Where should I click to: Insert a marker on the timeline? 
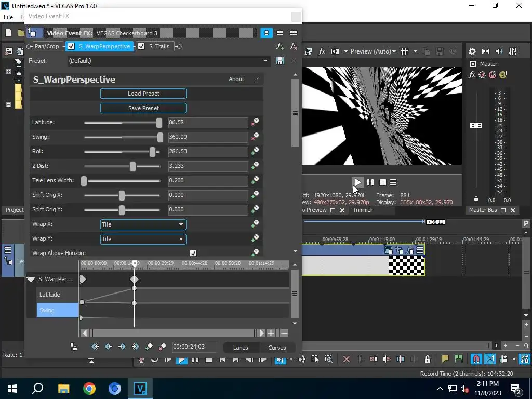tap(445, 359)
